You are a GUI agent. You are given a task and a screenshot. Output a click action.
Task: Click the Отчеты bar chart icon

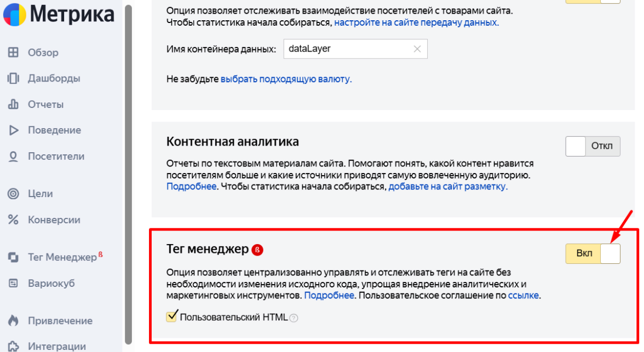pos(13,104)
